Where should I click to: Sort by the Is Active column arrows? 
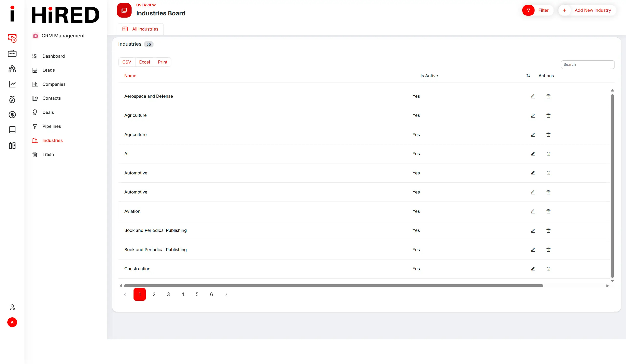(528, 75)
